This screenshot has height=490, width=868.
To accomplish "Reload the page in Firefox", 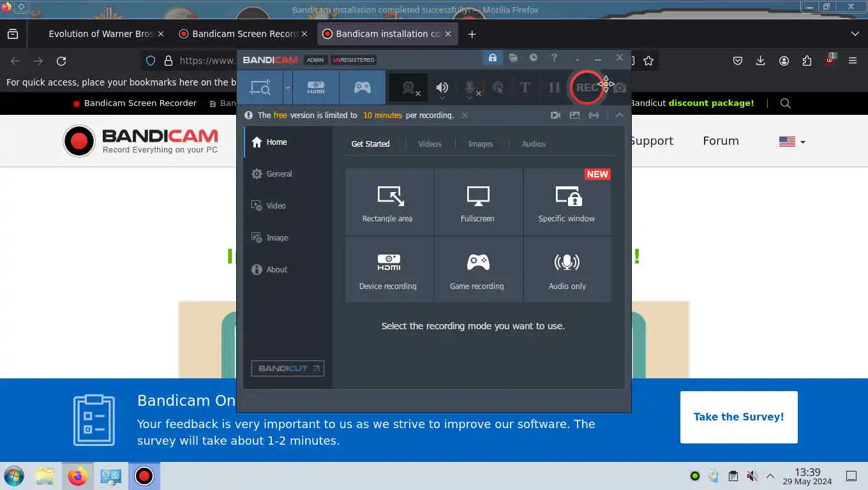I will click(61, 61).
